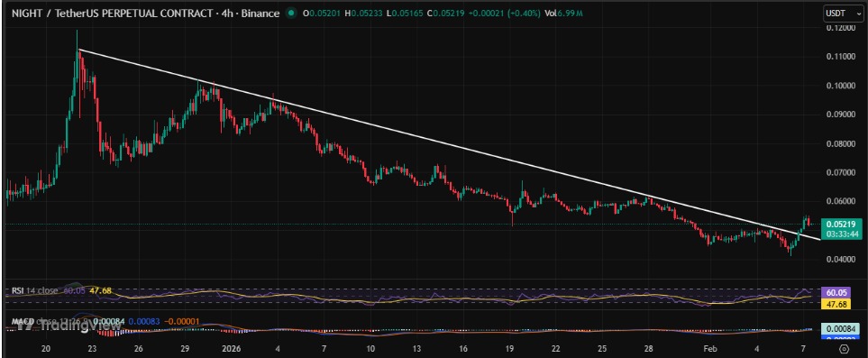This screenshot has width=868, height=358.
Task: Click date 19 on the time axis
Action: coord(510,349)
